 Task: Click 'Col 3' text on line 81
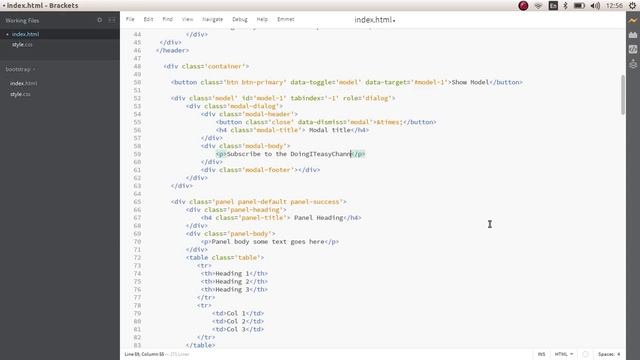coord(236,329)
